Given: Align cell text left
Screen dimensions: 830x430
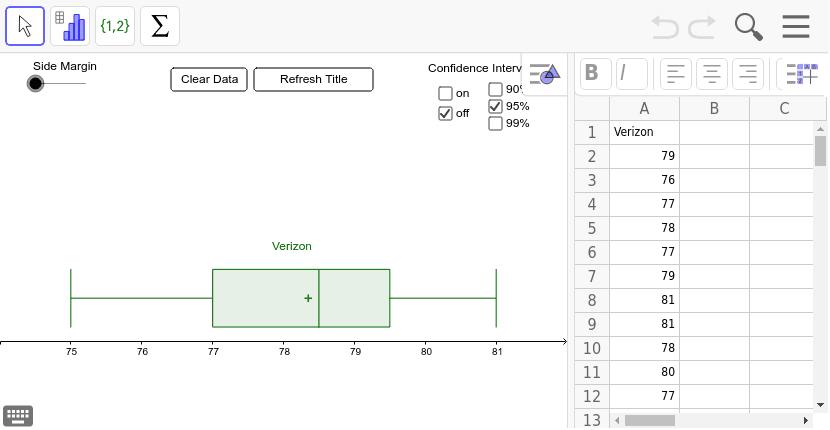Looking at the screenshot, I should 676,74.
